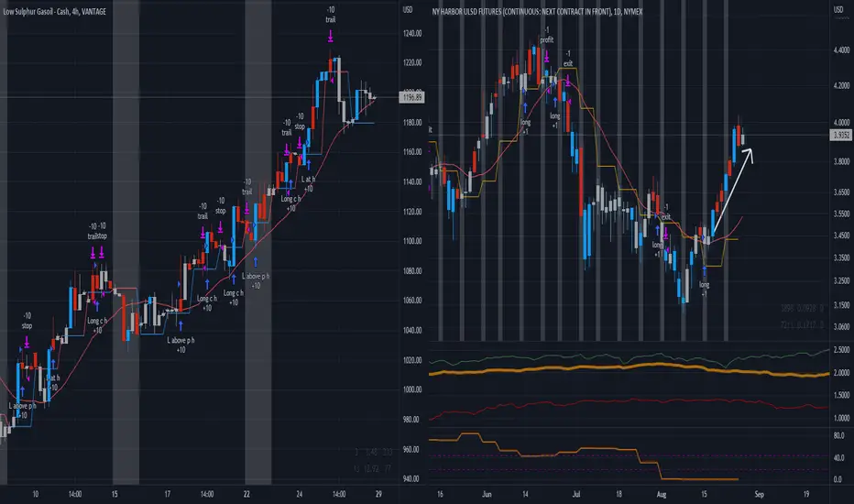
Task: Click date 17 on the Gasoil time axis
Action: pos(167,494)
